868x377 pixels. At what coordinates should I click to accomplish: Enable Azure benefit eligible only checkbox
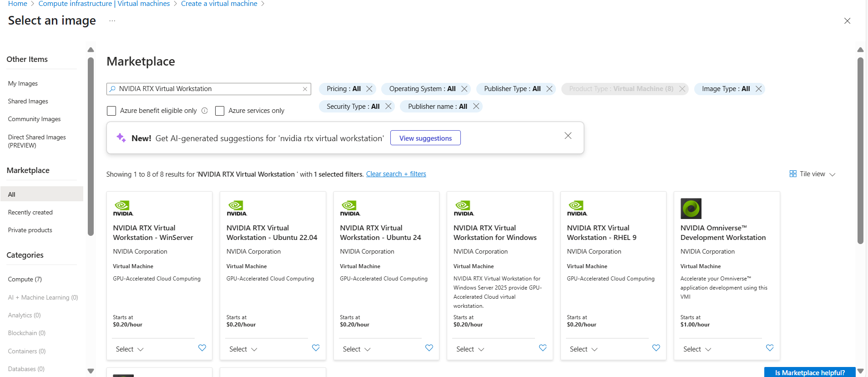(111, 111)
